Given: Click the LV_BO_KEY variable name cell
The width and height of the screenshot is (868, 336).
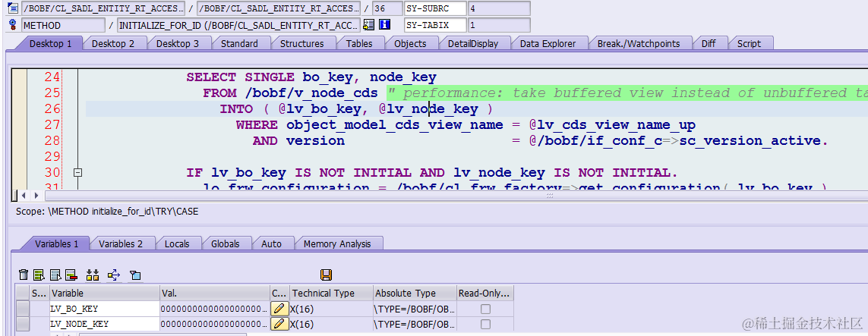Looking at the screenshot, I should (104, 309).
